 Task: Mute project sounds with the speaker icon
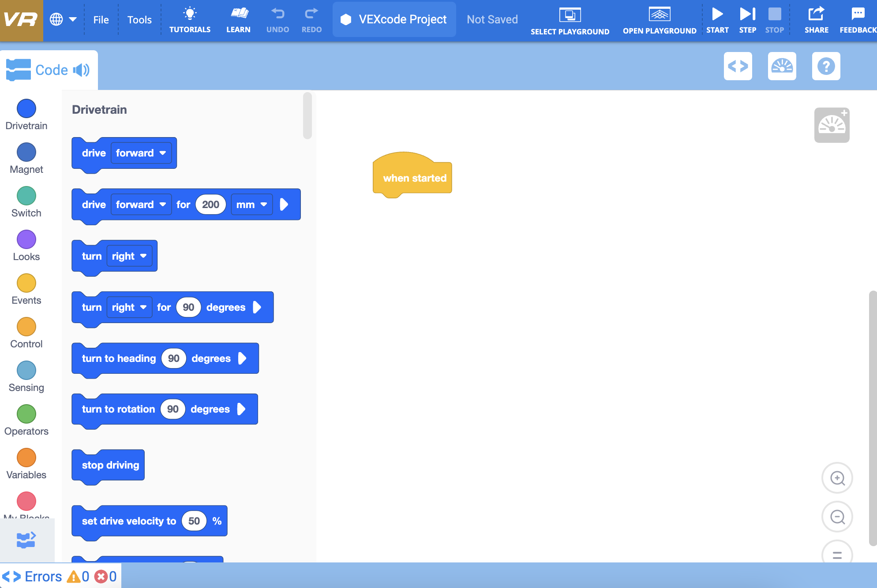(80, 70)
